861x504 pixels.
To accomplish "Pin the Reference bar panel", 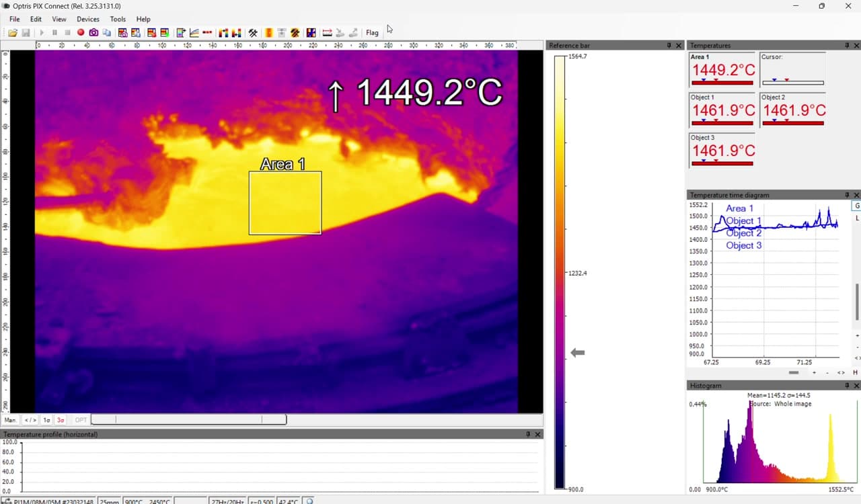I will [669, 46].
